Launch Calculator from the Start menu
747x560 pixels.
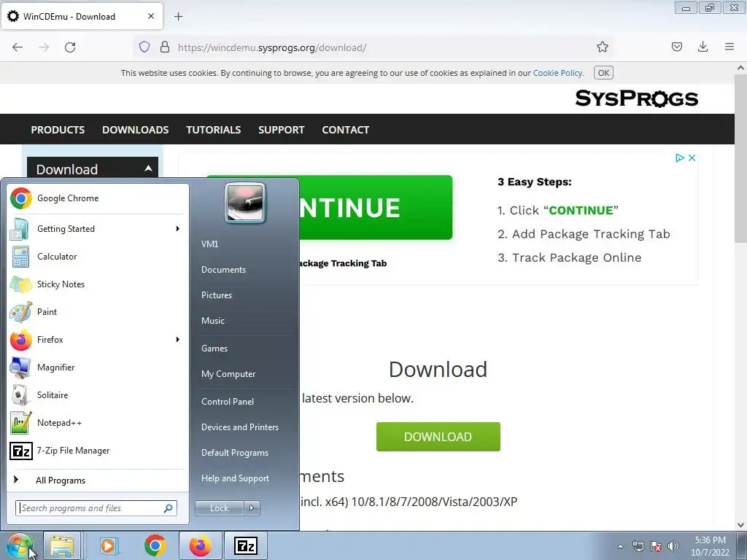pos(98,257)
